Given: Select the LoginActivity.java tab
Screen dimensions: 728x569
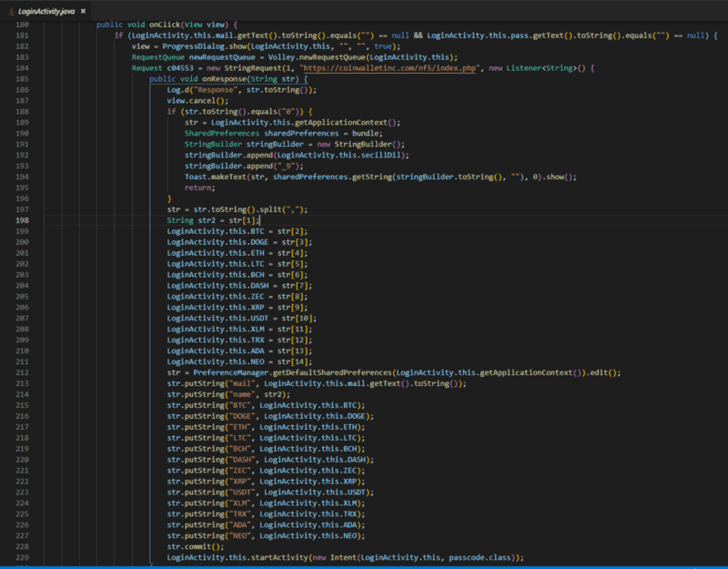Looking at the screenshot, I should (x=46, y=11).
